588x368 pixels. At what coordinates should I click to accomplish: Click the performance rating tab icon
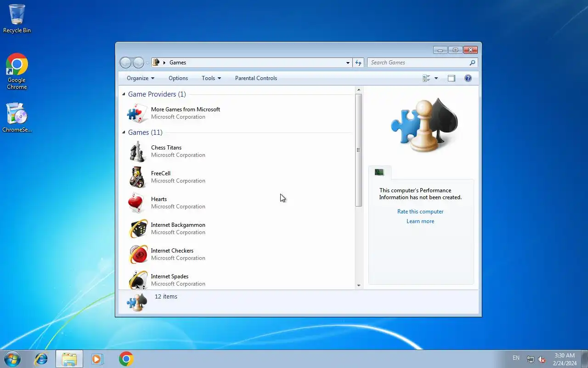[x=379, y=172]
